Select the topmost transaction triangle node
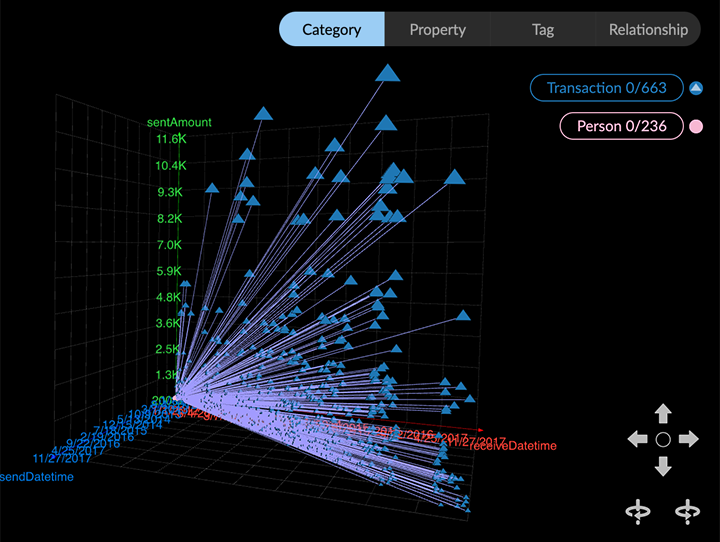The image size is (720, 542). (x=387, y=73)
